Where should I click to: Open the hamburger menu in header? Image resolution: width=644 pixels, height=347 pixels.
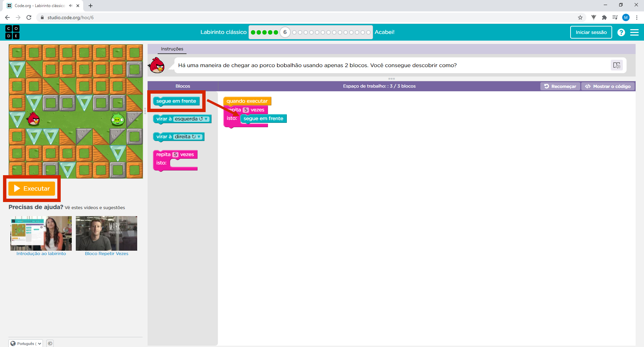[x=634, y=32]
